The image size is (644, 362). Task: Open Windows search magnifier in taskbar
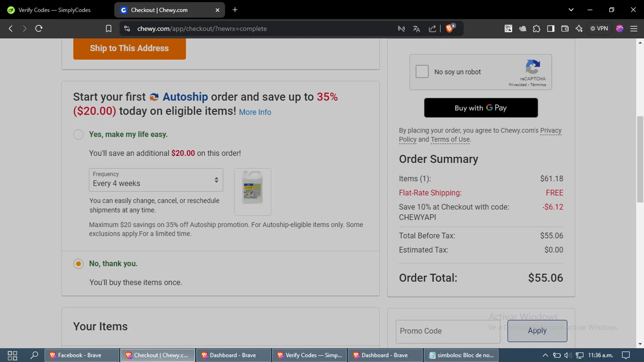(x=34, y=356)
